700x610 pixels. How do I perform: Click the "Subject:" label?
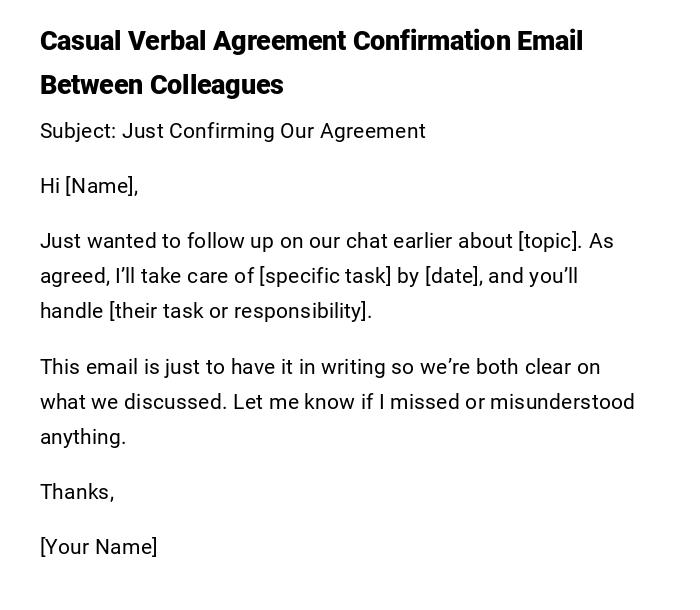77,131
